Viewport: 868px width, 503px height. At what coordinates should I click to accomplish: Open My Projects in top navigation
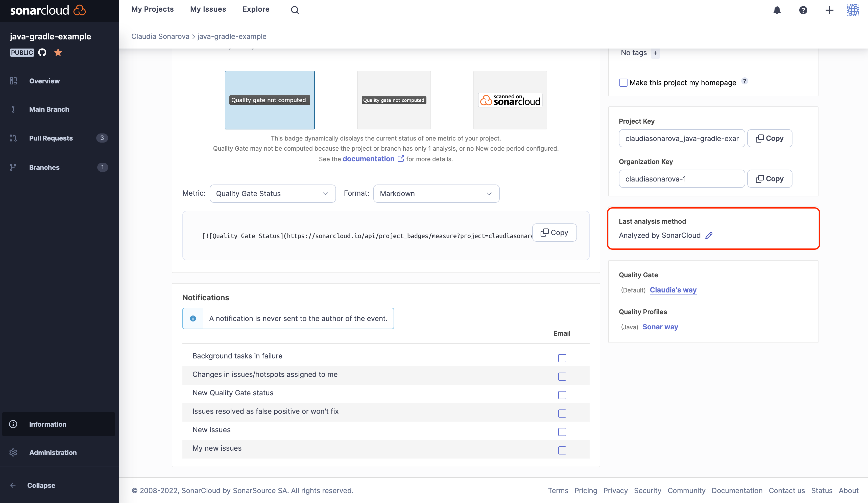[x=152, y=9]
